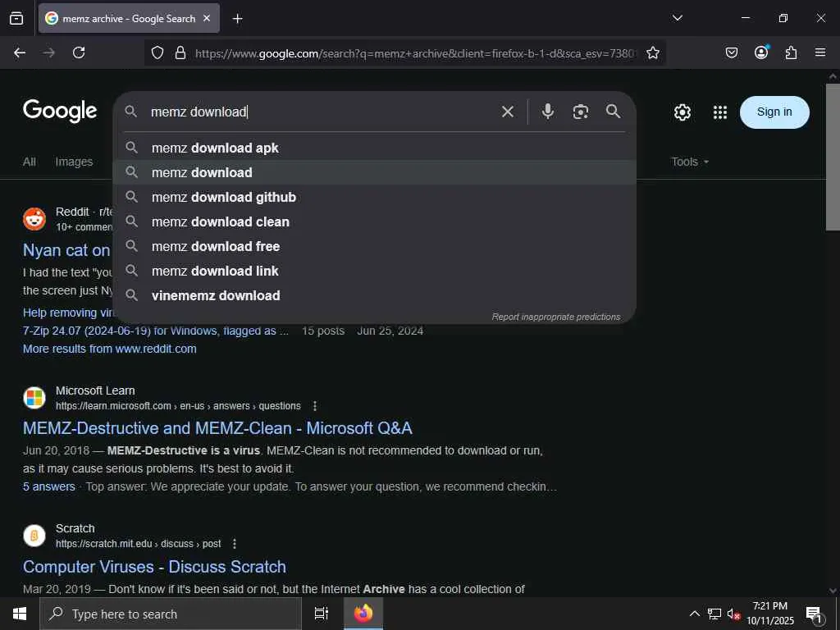Open Nyan cat on Reddit result
840x630 pixels.
[x=66, y=250]
